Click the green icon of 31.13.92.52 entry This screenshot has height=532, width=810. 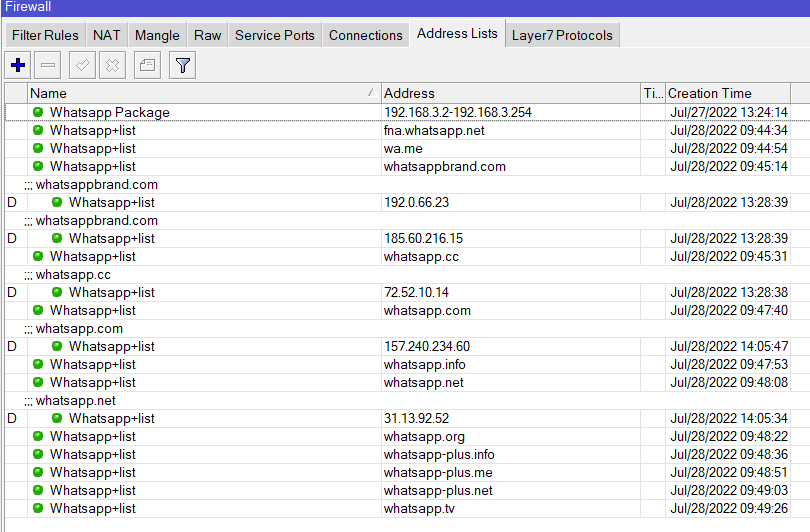57,418
